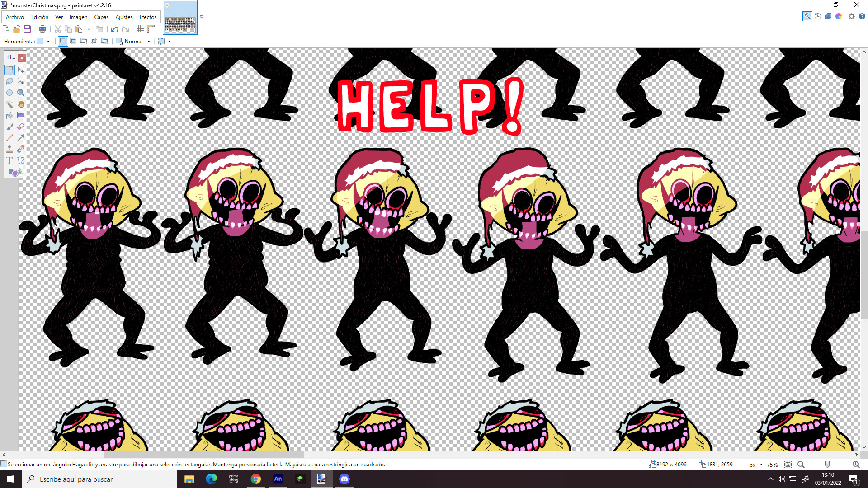Select the Text tool
This screenshot has width=868, height=488.
tap(9, 160)
